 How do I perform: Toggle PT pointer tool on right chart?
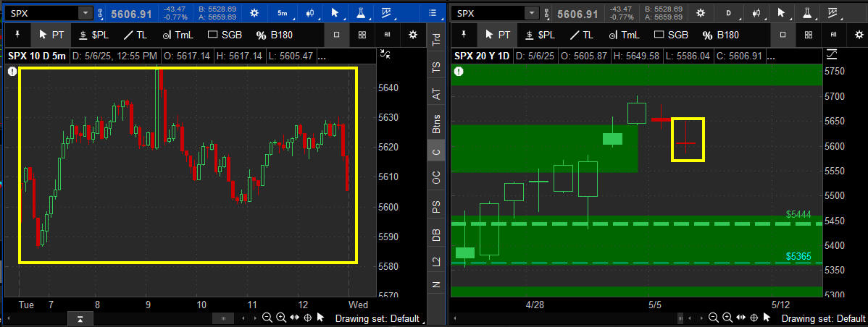click(x=498, y=35)
